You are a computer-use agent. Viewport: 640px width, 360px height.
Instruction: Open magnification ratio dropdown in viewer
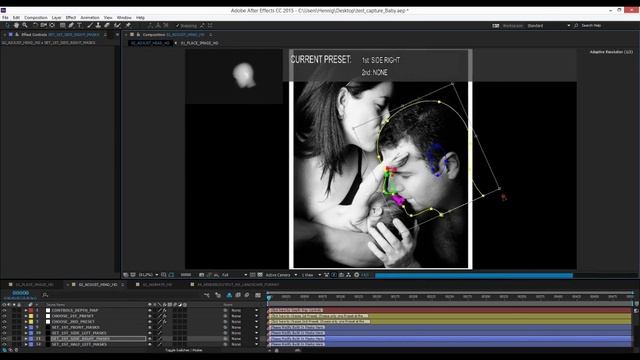click(149, 275)
